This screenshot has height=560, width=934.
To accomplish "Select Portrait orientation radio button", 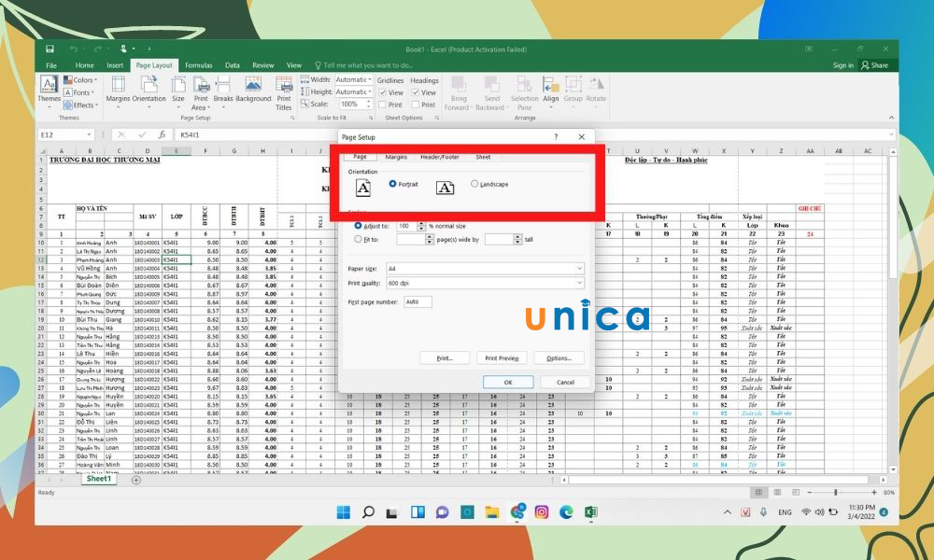I will pos(392,184).
